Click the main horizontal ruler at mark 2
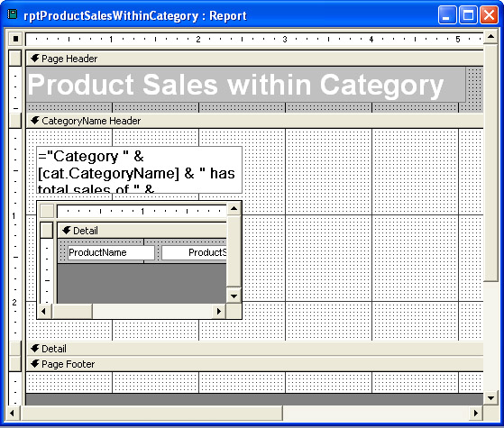This screenshot has width=504, height=428. click(198, 40)
